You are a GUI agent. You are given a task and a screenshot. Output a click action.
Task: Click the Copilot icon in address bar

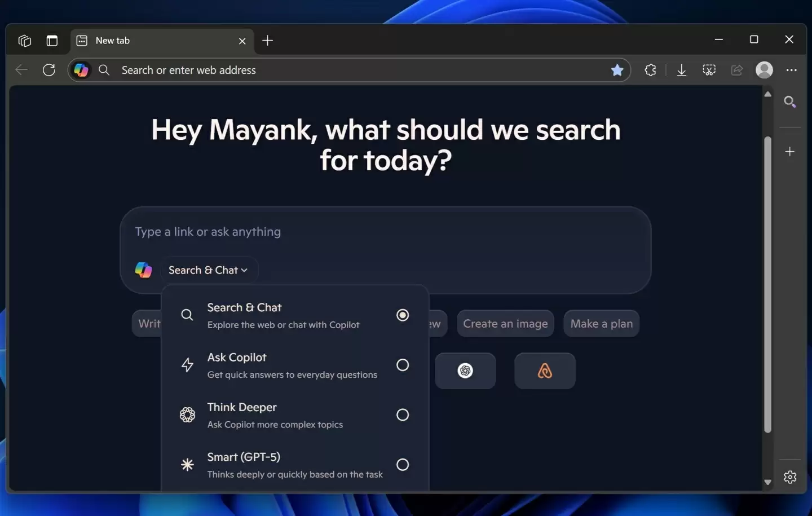tap(81, 70)
